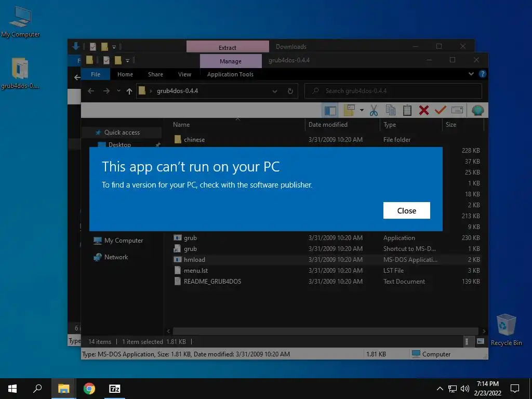Image resolution: width=532 pixels, height=399 pixels.
Task: Sort files by Name column
Action: tap(181, 125)
